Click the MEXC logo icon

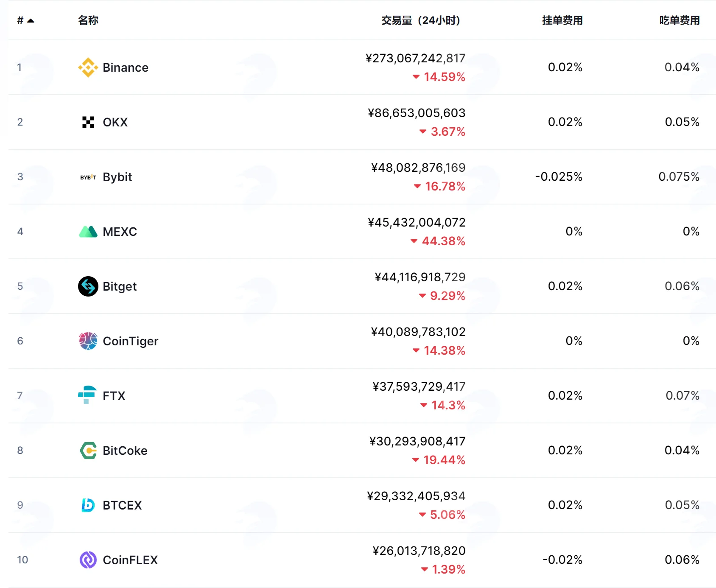(x=88, y=232)
